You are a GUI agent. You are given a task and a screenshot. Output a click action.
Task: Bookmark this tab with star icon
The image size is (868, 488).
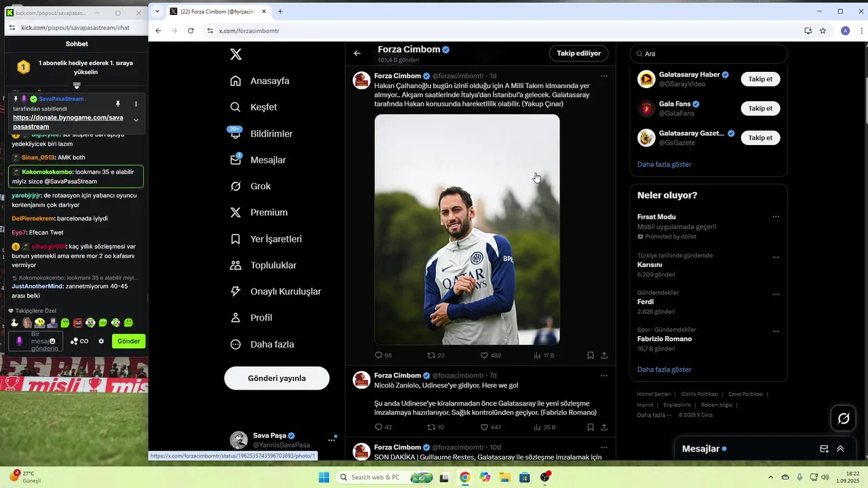823,30
